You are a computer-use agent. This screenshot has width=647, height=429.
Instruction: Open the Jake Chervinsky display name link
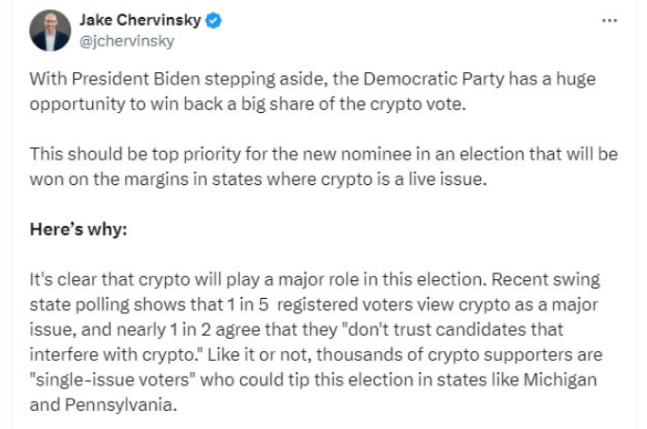138,20
